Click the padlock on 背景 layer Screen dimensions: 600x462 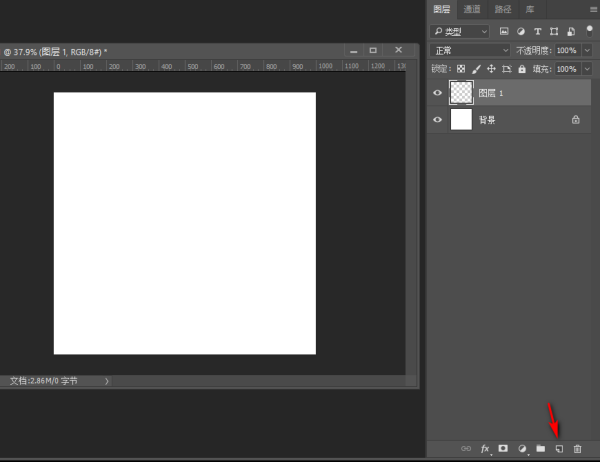[576, 120]
